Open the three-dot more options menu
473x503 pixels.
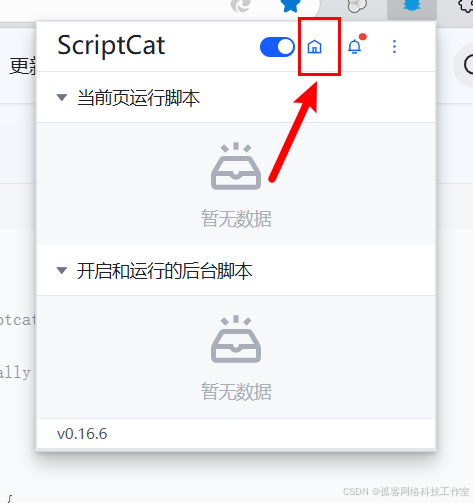(394, 47)
